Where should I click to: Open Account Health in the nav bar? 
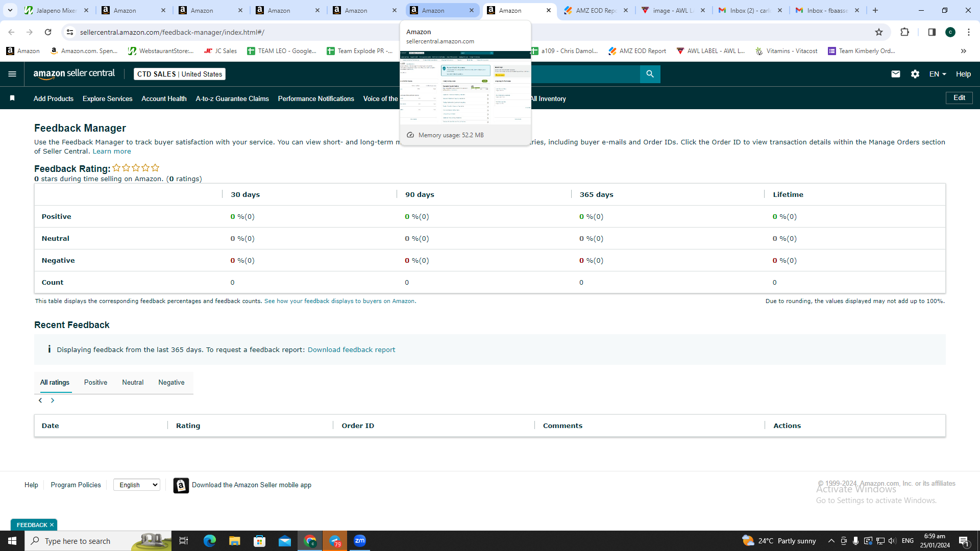point(164,98)
